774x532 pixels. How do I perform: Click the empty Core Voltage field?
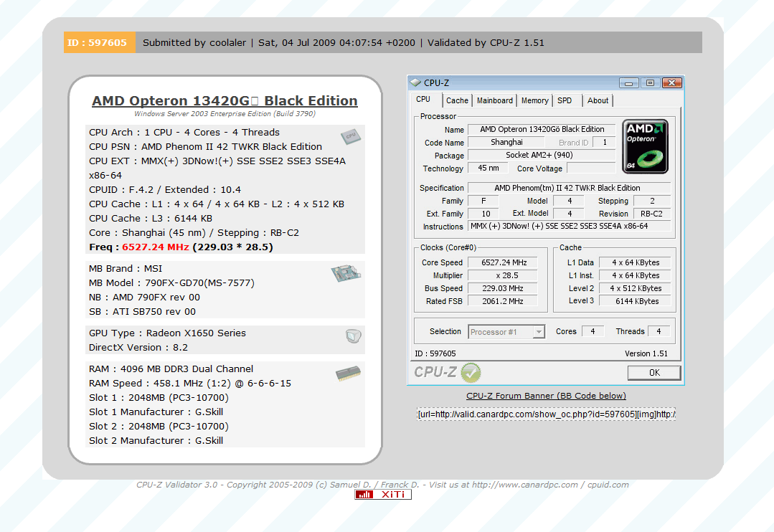point(591,168)
